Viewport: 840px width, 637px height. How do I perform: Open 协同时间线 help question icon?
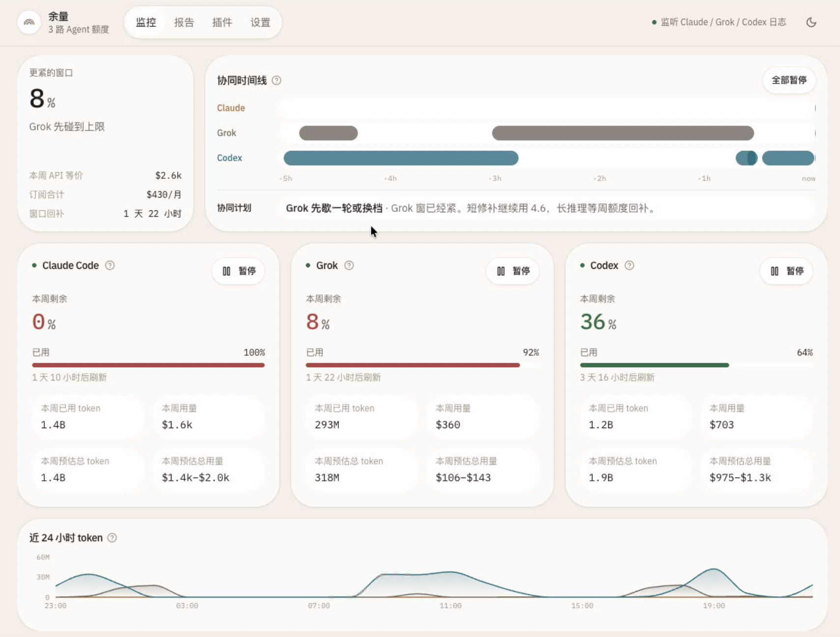point(277,80)
